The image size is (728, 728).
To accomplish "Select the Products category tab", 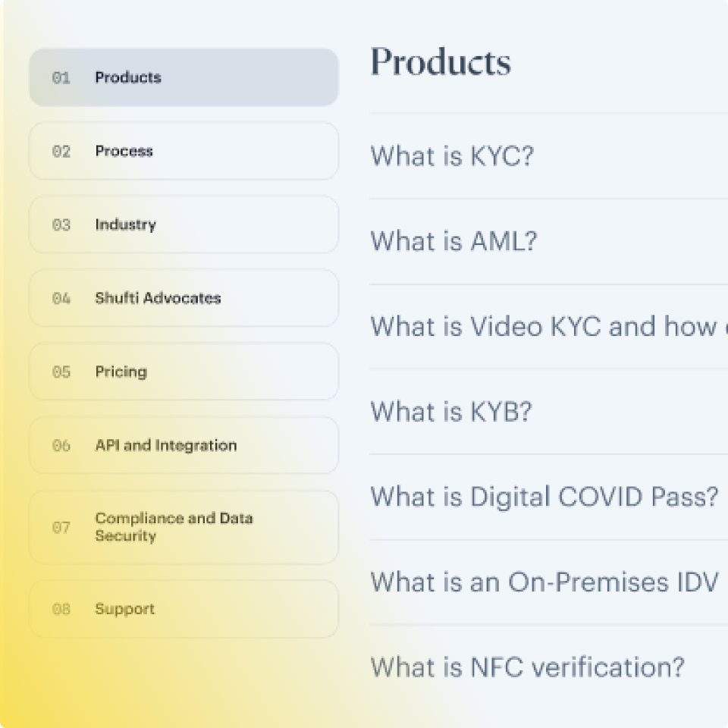I will click(x=184, y=77).
